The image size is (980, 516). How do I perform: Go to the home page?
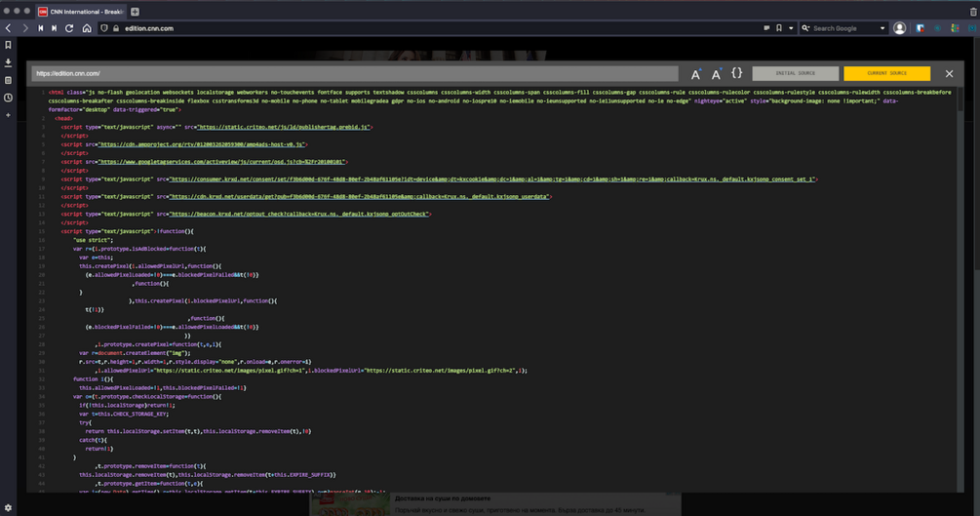(x=87, y=28)
